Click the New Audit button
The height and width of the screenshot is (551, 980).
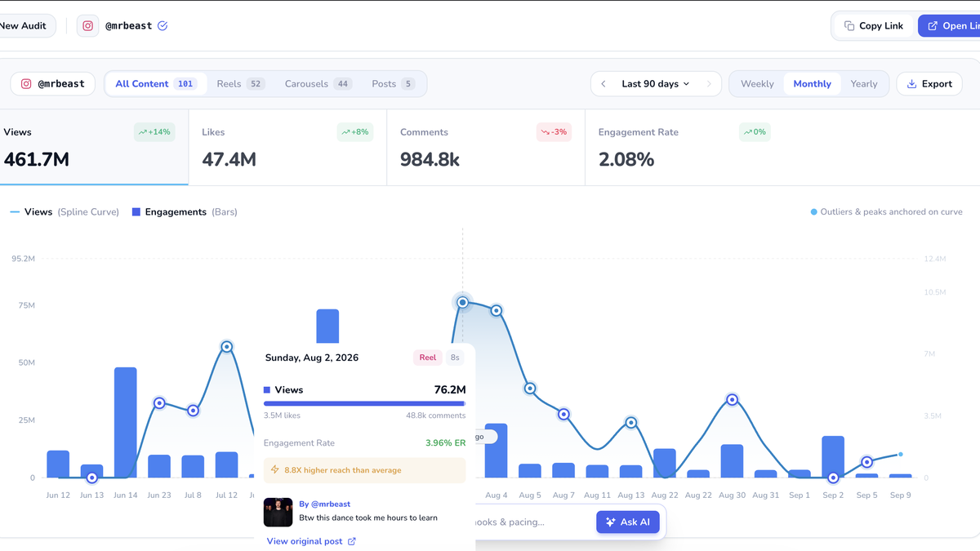coord(26,26)
